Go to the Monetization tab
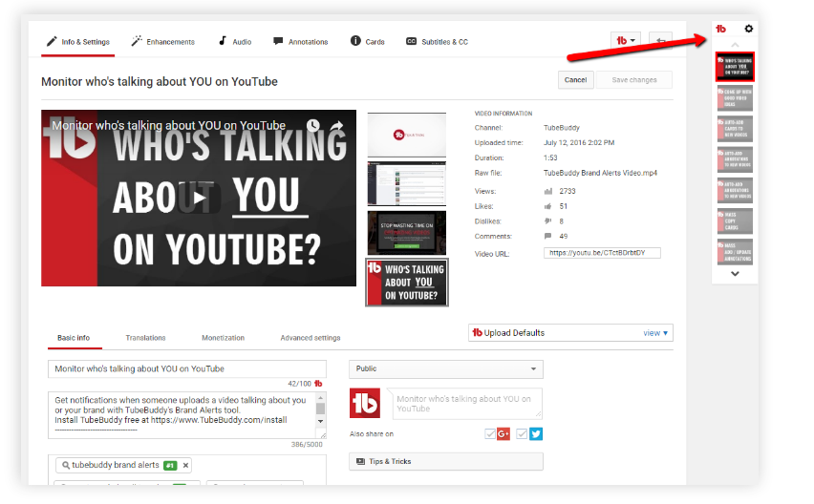 [223, 338]
